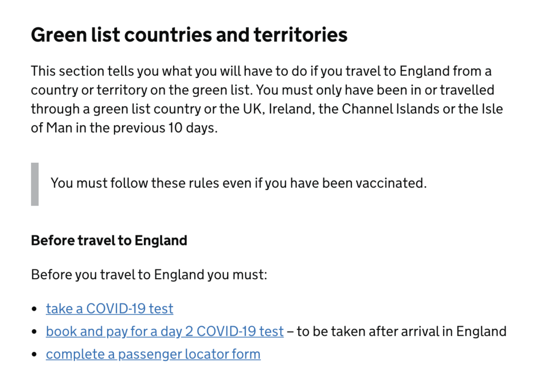Click the 'Green list countries and territories' heading

[189, 35]
